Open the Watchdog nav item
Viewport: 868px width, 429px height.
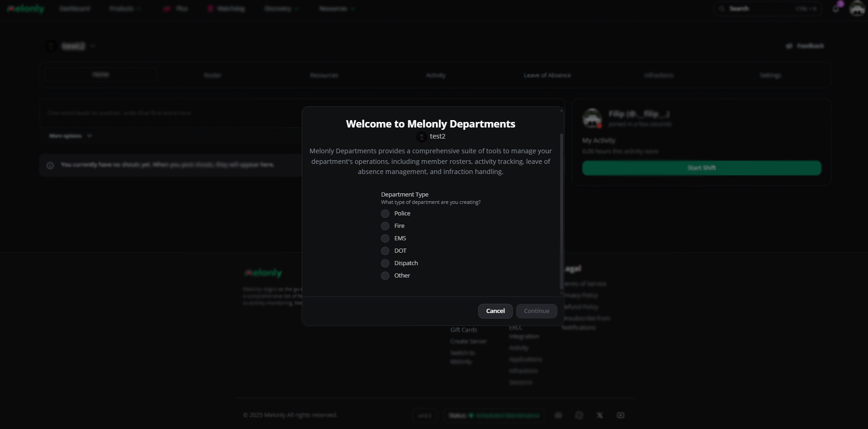tap(226, 9)
